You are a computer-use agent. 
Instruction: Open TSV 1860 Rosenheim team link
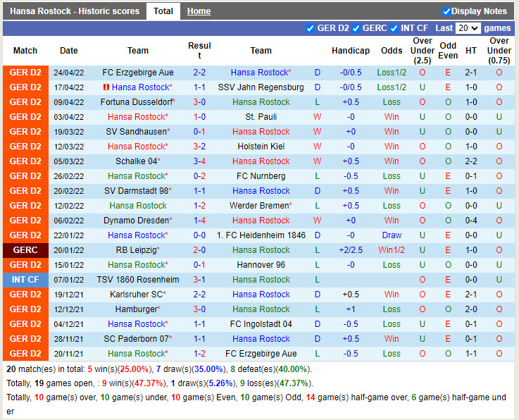138,280
